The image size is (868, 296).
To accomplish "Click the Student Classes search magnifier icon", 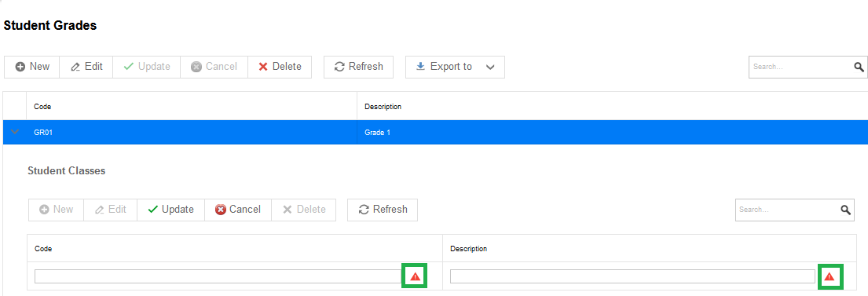I will tap(845, 210).
